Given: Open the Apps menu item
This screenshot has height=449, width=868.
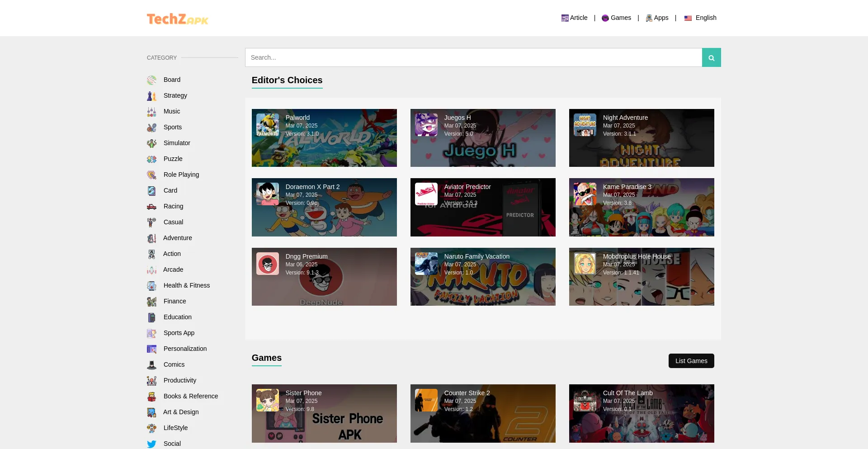Looking at the screenshot, I should (657, 18).
